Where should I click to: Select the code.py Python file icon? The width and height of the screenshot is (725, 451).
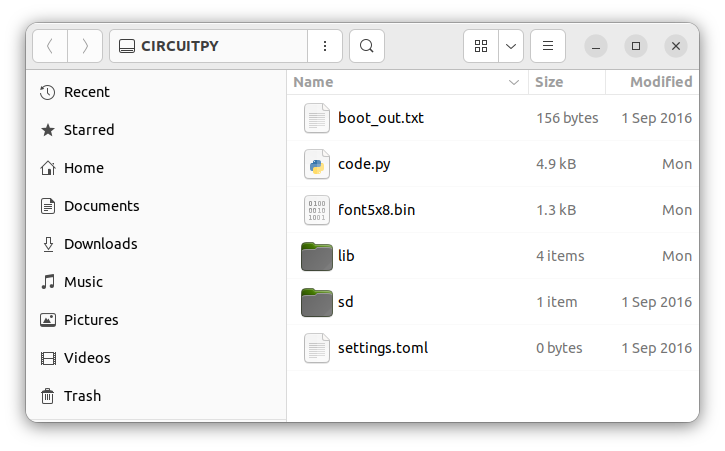click(317, 164)
